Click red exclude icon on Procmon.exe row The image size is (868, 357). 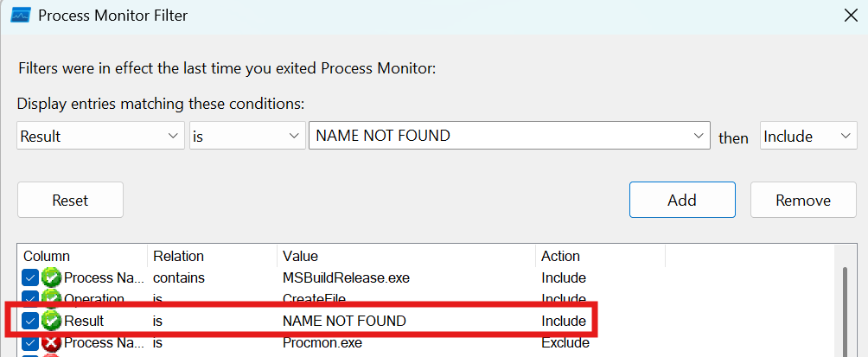52,342
